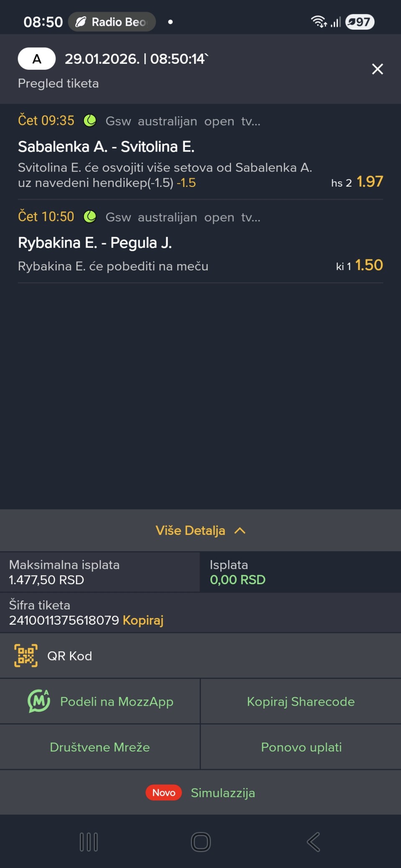Tap Ponovo uplati to replay ticket

click(x=301, y=747)
